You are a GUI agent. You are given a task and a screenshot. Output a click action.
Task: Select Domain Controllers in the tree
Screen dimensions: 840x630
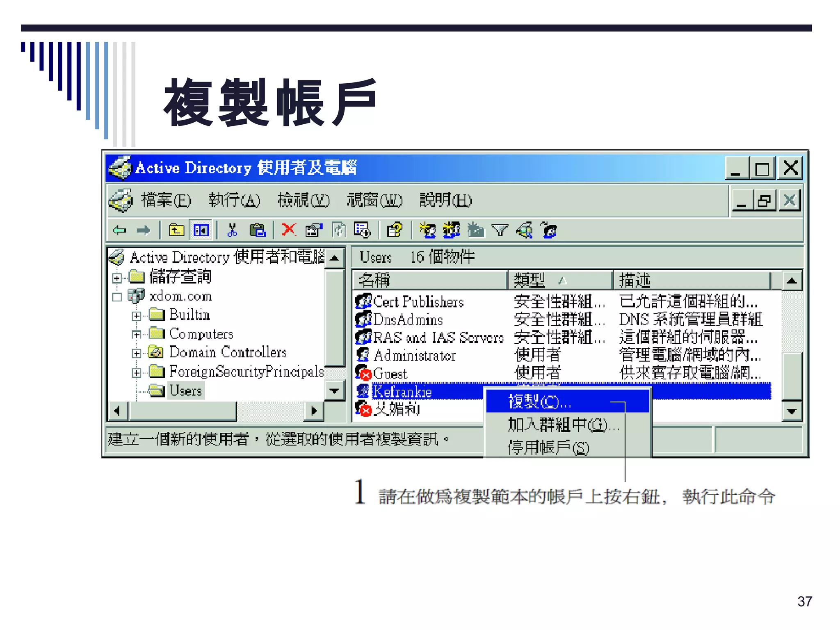click(228, 352)
